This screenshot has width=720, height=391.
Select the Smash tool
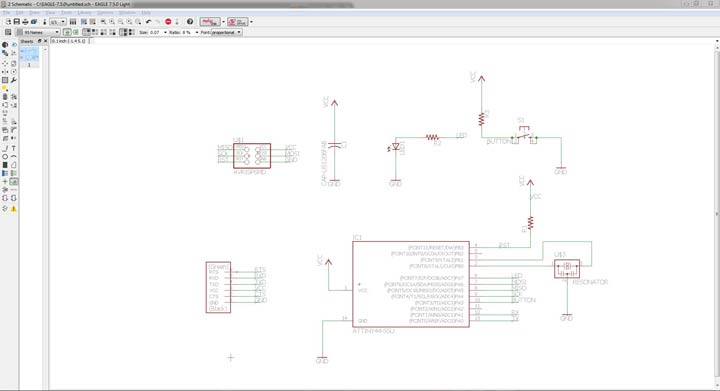5,130
